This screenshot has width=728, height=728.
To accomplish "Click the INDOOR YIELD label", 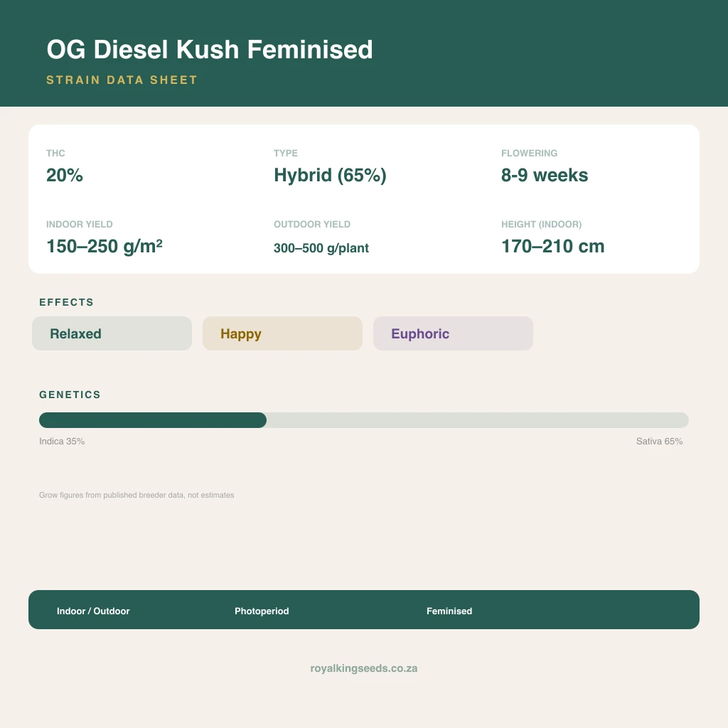I will 80,224.
